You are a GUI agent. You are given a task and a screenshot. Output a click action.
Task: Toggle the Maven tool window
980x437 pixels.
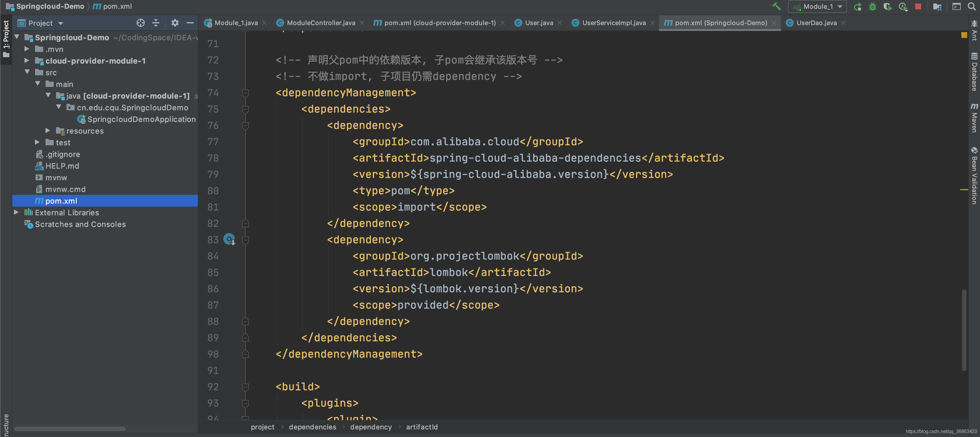974,118
